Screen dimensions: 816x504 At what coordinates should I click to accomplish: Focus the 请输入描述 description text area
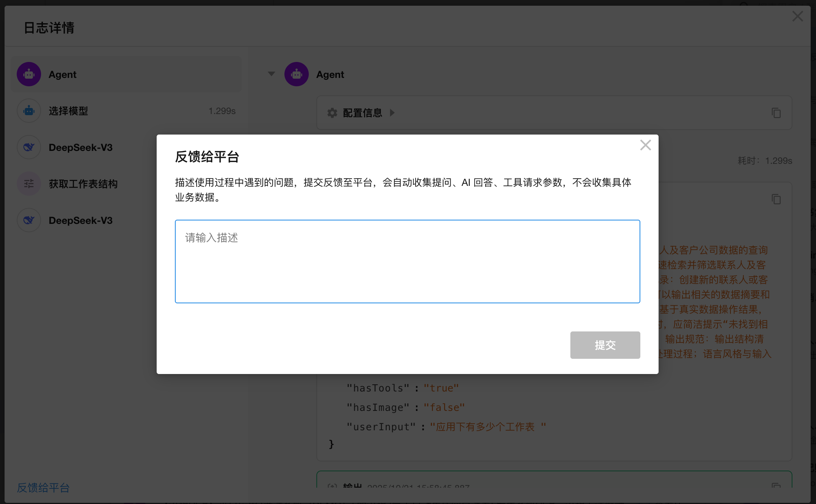(407, 262)
